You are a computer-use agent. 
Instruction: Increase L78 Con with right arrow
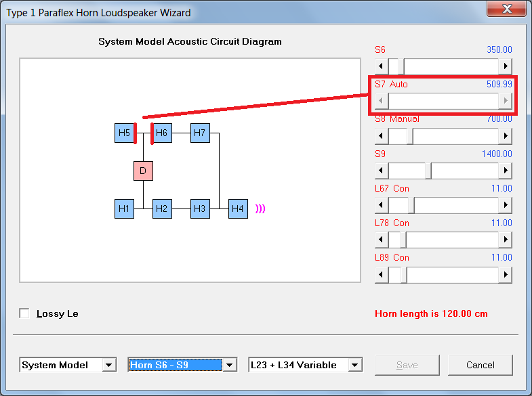506,240
